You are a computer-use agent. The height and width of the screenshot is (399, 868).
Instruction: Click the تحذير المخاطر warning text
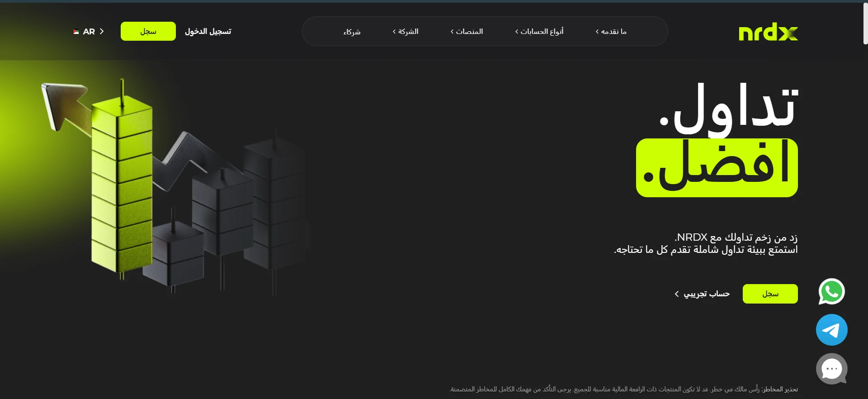[624, 389]
